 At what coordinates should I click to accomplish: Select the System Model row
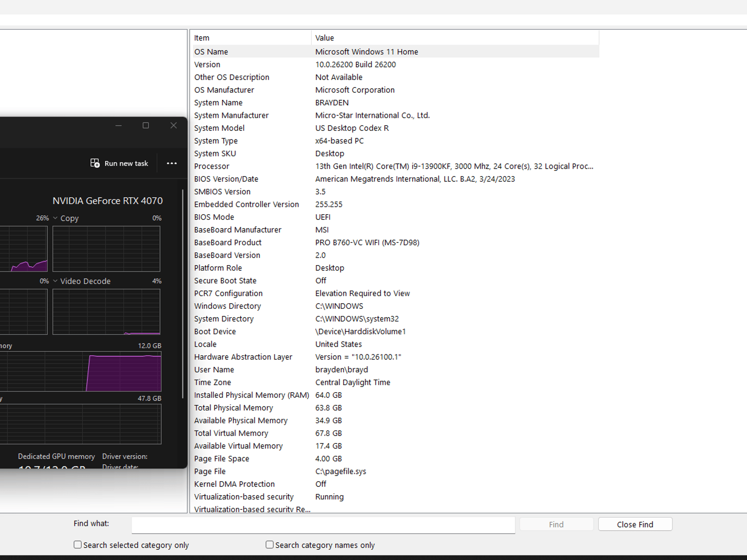click(396, 128)
